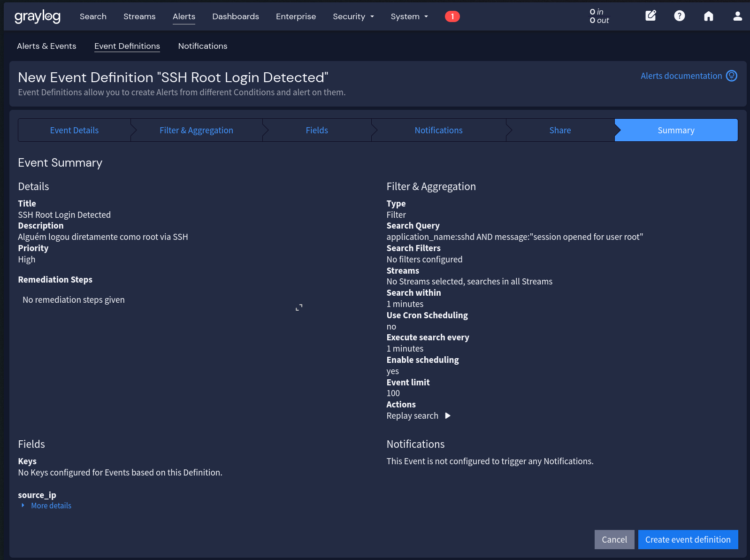Screen dimensions: 750x560
Task: View the in/out throughput indicator
Action: (x=599, y=16)
